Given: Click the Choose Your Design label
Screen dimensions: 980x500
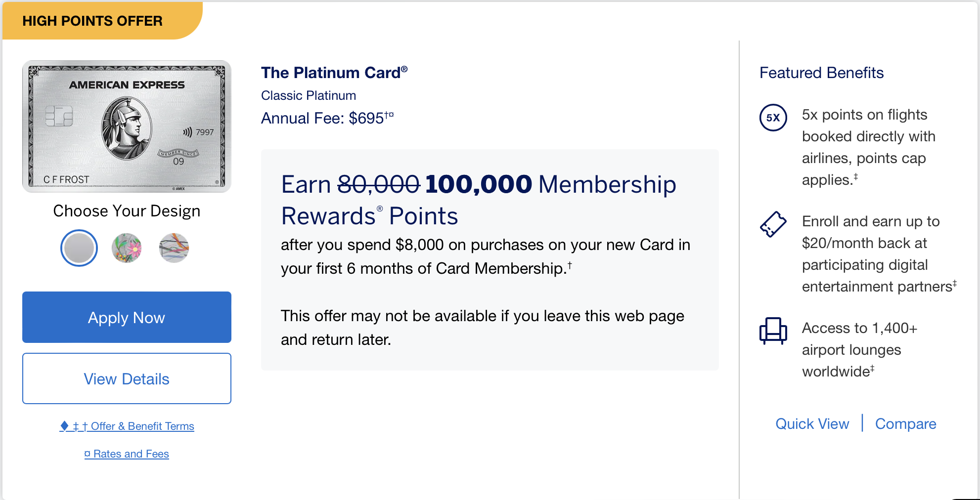Looking at the screenshot, I should 127,211.
